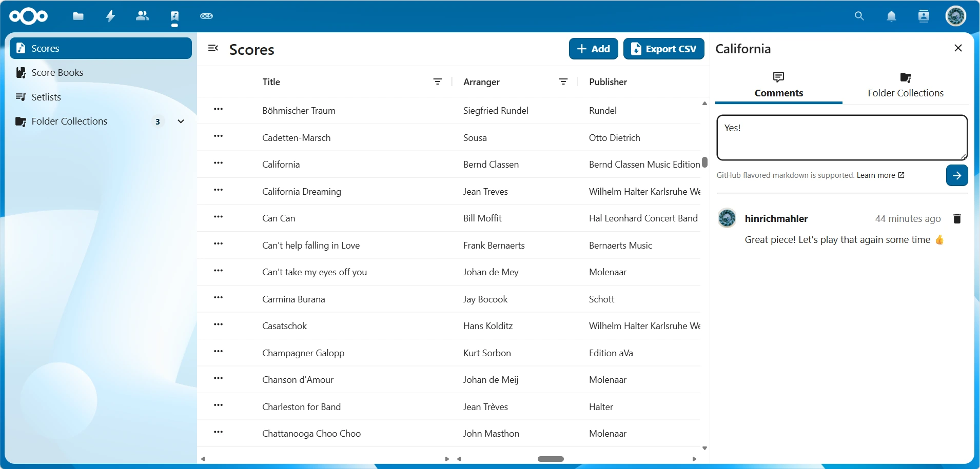Open the actions menu for California
The width and height of the screenshot is (980, 469).
[219, 162]
